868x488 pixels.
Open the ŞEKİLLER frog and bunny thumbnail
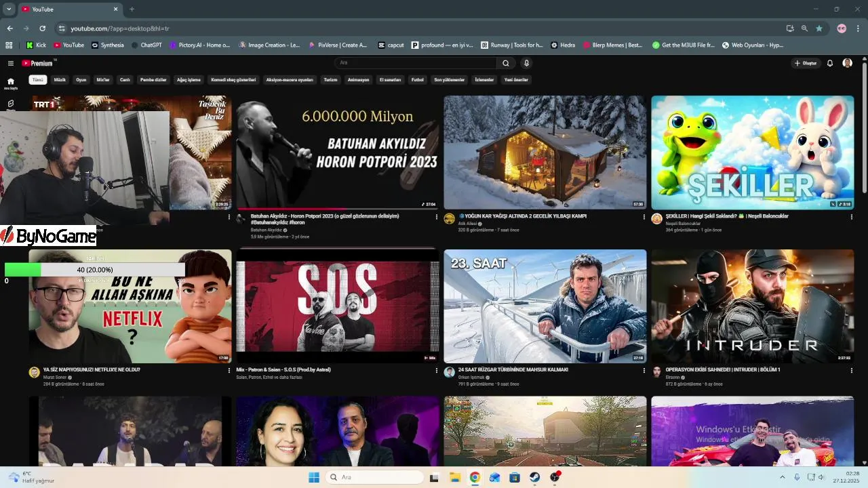coord(753,152)
